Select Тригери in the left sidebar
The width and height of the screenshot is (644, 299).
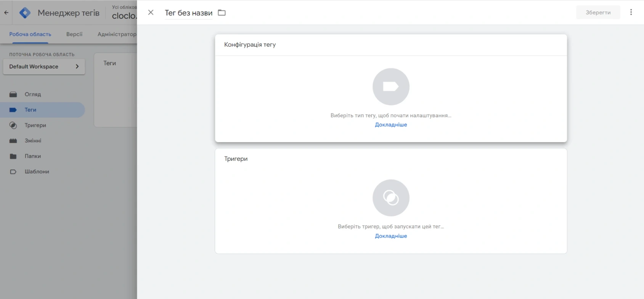pyautogui.click(x=35, y=125)
